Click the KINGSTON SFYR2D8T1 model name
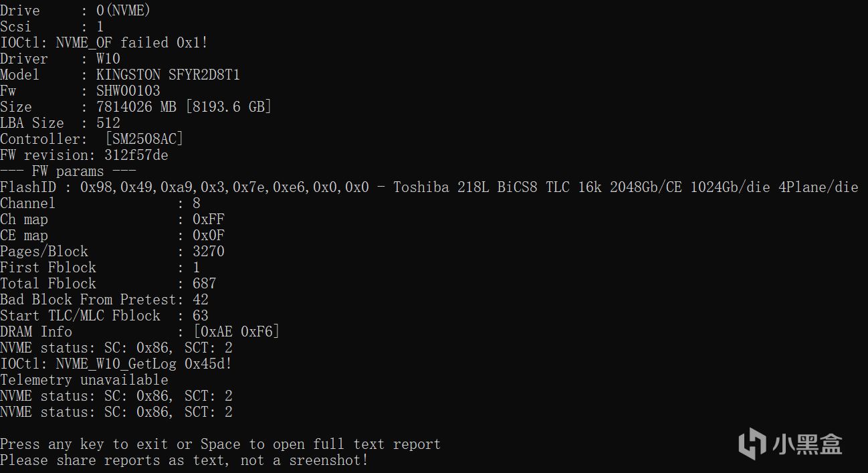The width and height of the screenshot is (868, 473). (168, 75)
